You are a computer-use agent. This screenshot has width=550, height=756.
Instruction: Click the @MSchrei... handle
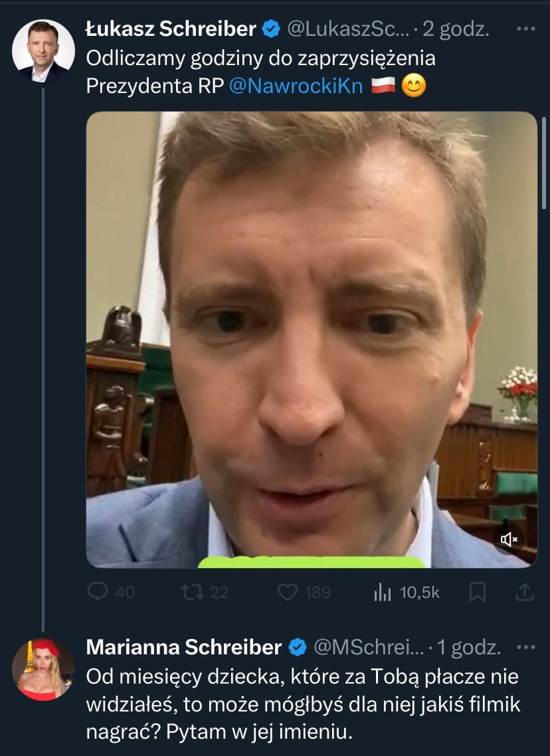point(369,647)
